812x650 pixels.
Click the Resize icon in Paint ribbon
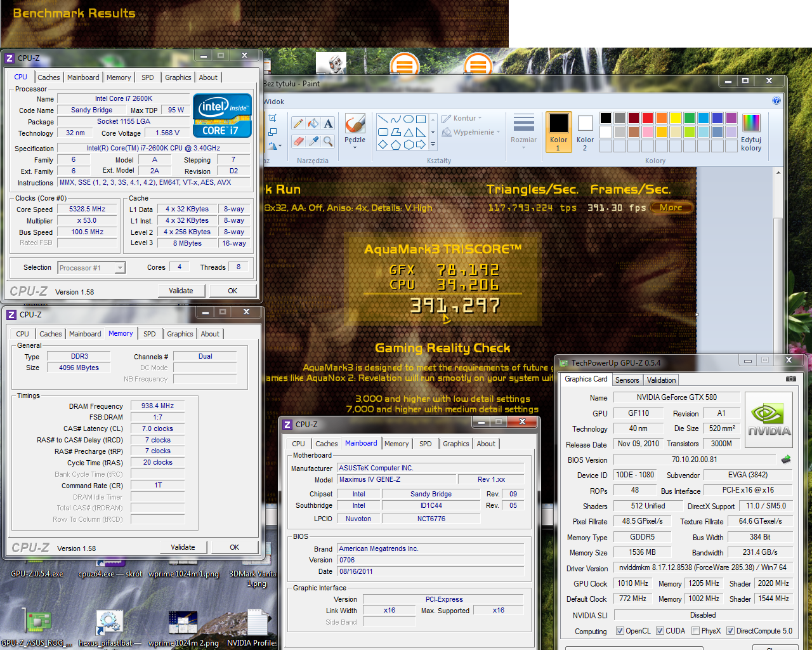(273, 132)
